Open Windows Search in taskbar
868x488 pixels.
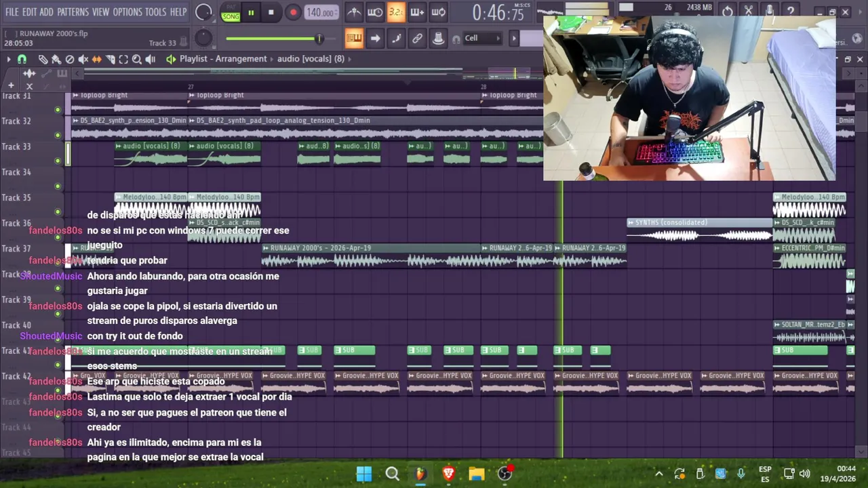(393, 474)
